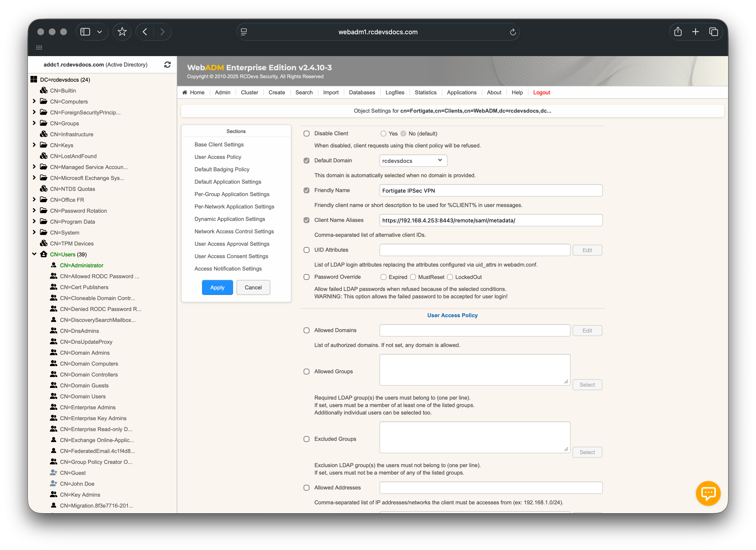756x550 pixels.
Task: Open the Default Domain rcdevsdocs dropdown
Action: point(413,161)
